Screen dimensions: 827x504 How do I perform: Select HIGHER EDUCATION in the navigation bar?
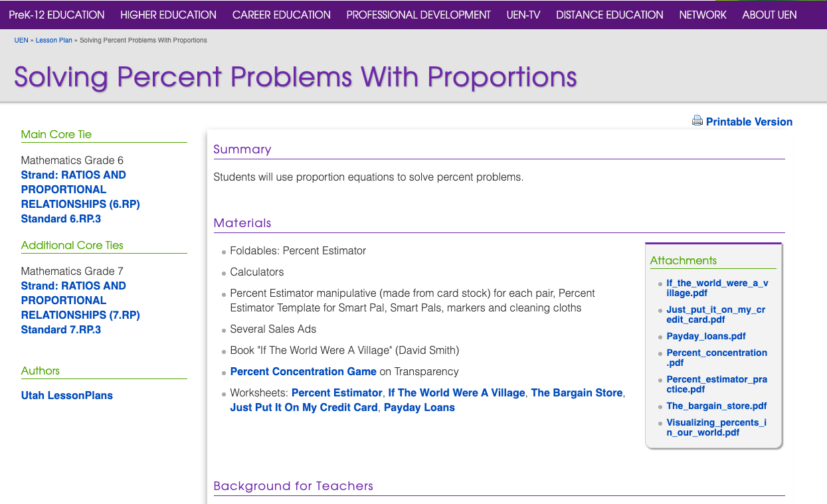click(x=167, y=15)
